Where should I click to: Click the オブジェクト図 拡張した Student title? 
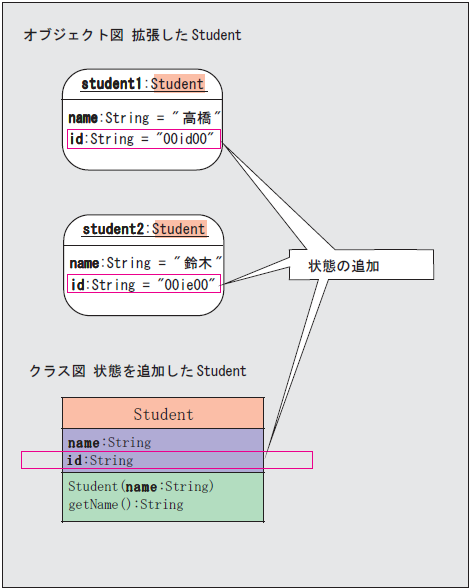pyautogui.click(x=132, y=35)
